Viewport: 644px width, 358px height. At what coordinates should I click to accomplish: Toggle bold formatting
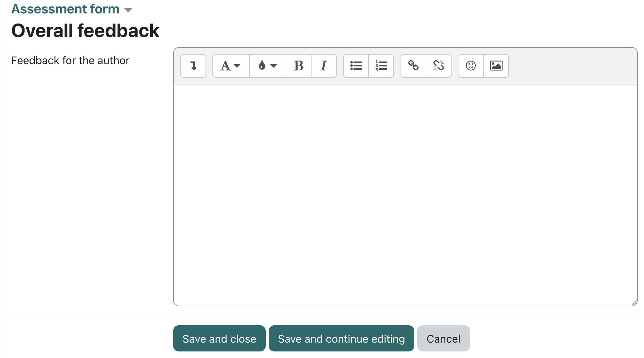298,66
